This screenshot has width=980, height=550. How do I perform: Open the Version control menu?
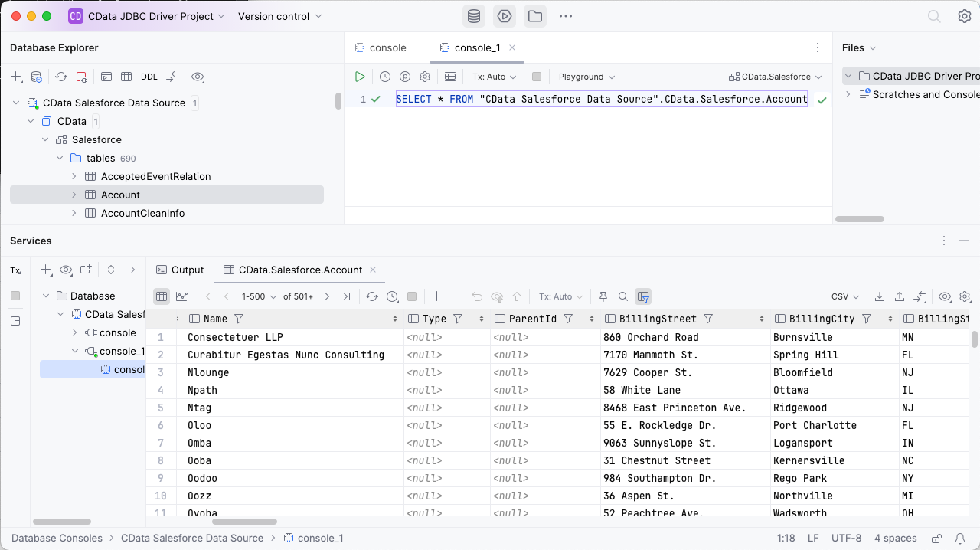pyautogui.click(x=279, y=16)
